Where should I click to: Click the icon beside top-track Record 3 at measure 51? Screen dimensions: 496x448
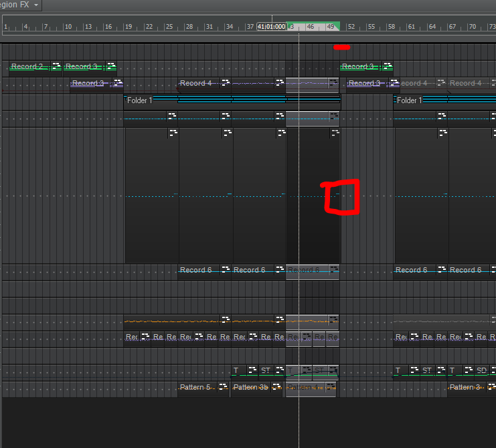pos(388,66)
